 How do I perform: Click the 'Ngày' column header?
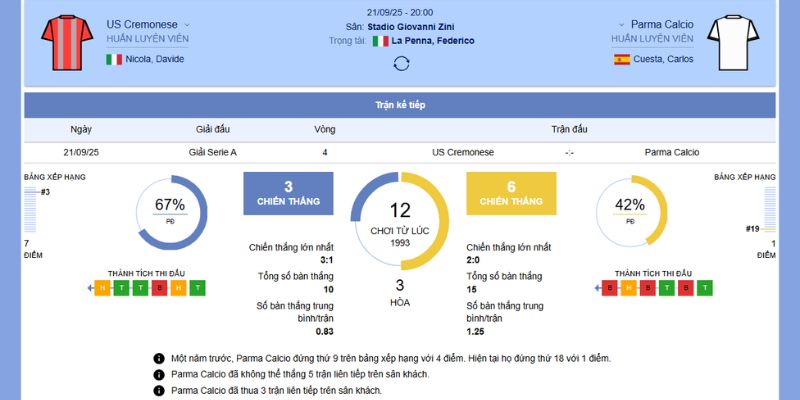point(81,129)
